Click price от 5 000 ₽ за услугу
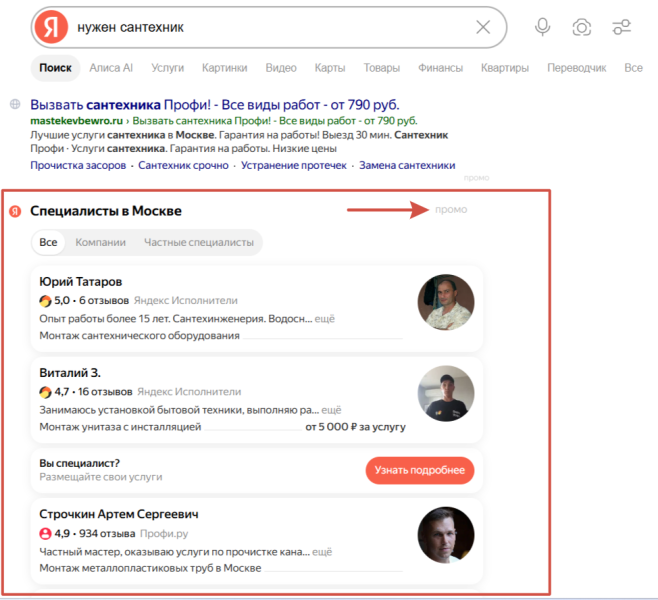This screenshot has width=658, height=600. coord(355,427)
